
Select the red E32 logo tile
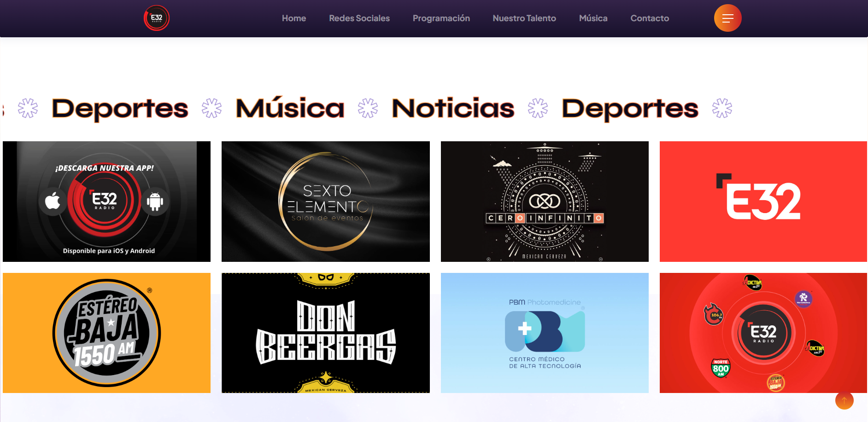pyautogui.click(x=763, y=202)
